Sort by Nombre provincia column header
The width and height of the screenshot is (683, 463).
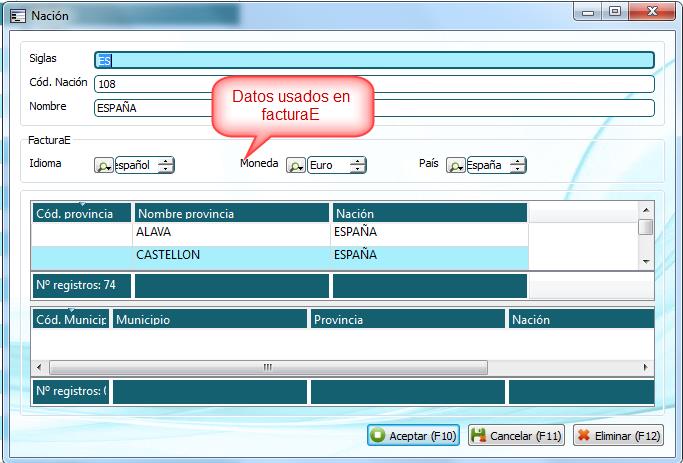[x=232, y=213]
